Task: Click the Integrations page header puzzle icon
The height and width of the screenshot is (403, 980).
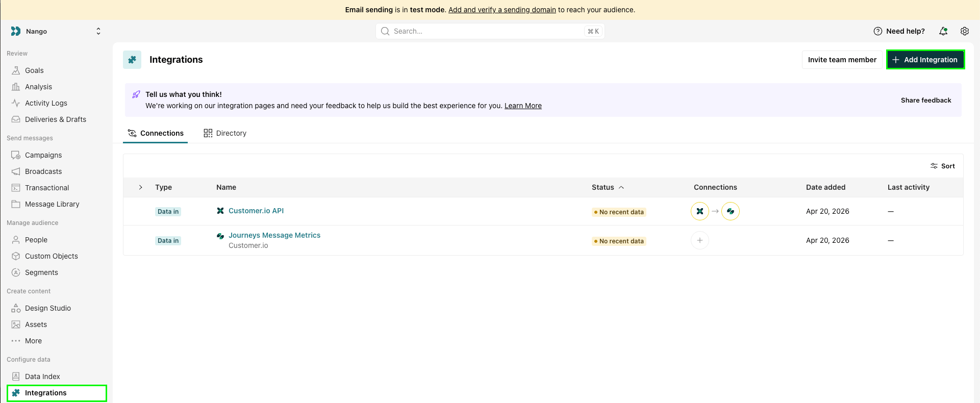Action: (x=132, y=60)
